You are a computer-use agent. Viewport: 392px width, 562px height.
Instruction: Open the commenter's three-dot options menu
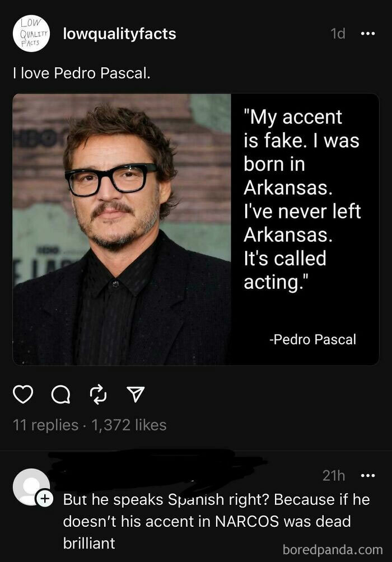pyautogui.click(x=367, y=476)
